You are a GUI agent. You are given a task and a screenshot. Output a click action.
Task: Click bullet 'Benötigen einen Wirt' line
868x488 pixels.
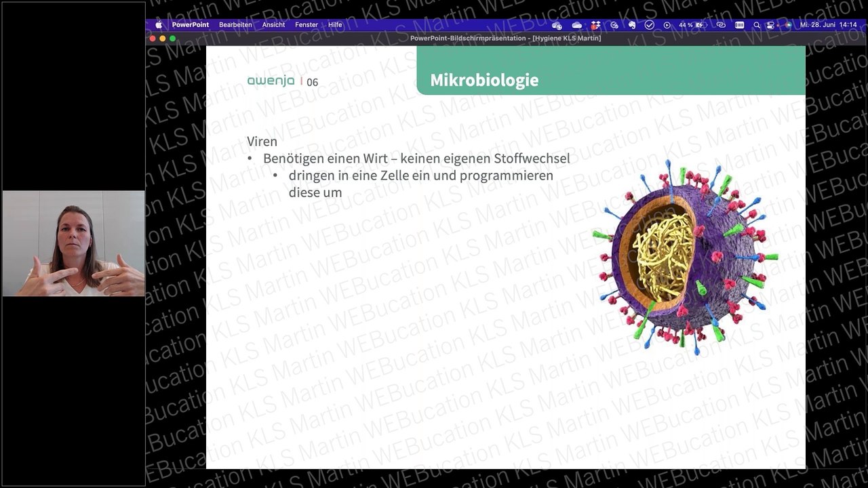click(416, 159)
